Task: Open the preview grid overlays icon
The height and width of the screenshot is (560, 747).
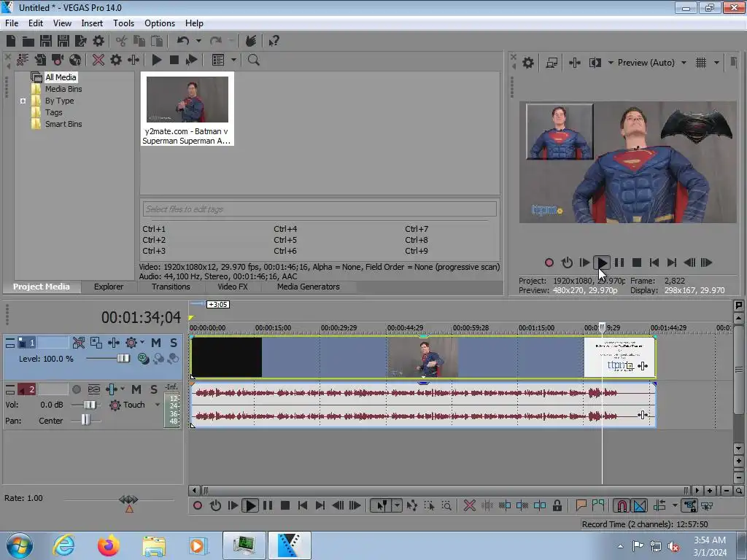Action: 701,63
